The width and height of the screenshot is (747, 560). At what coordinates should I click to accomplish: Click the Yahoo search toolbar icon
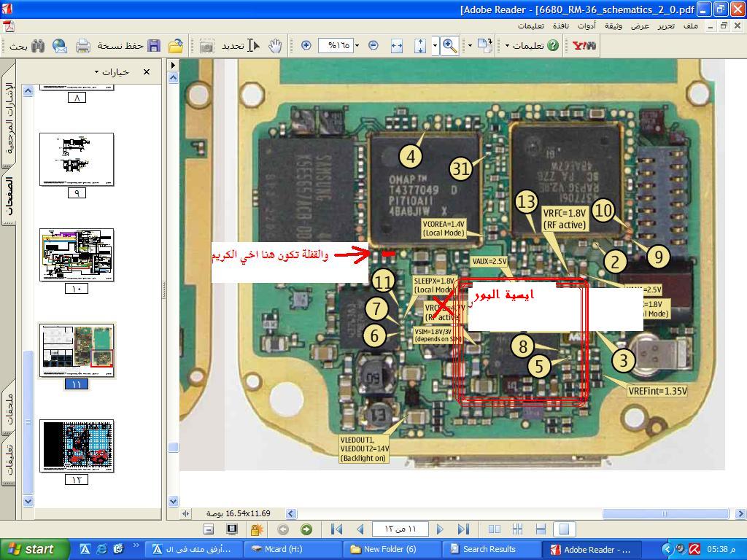(x=584, y=46)
